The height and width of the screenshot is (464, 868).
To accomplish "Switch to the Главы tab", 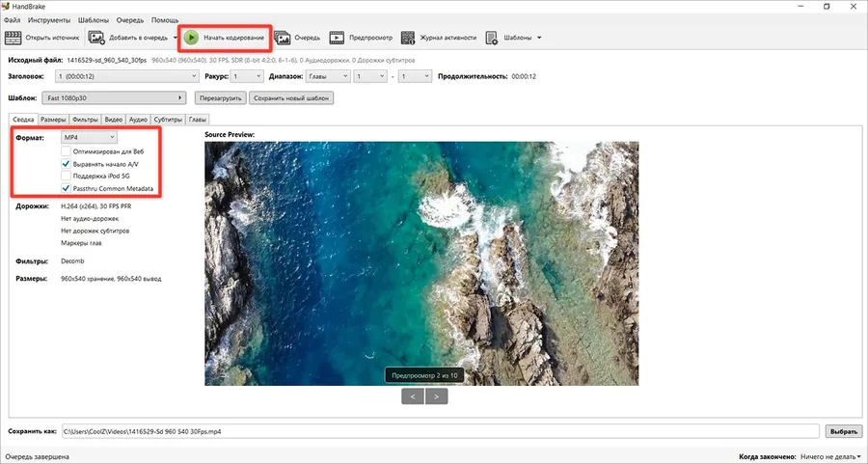I will click(198, 119).
